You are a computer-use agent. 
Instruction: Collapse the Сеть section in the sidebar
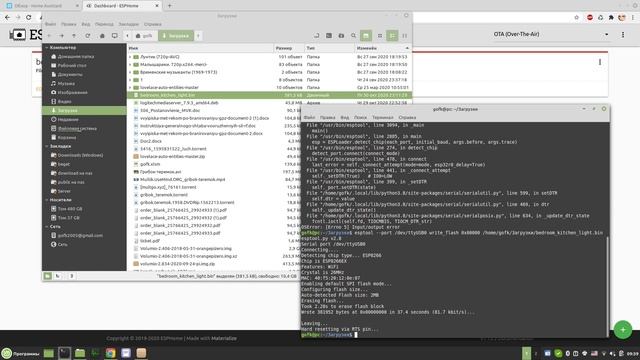47,227
